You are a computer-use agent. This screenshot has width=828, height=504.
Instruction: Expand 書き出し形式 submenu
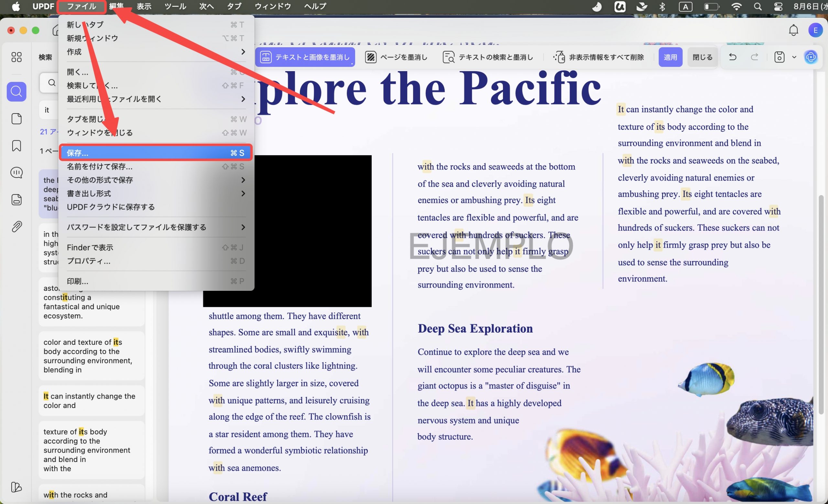pos(156,193)
